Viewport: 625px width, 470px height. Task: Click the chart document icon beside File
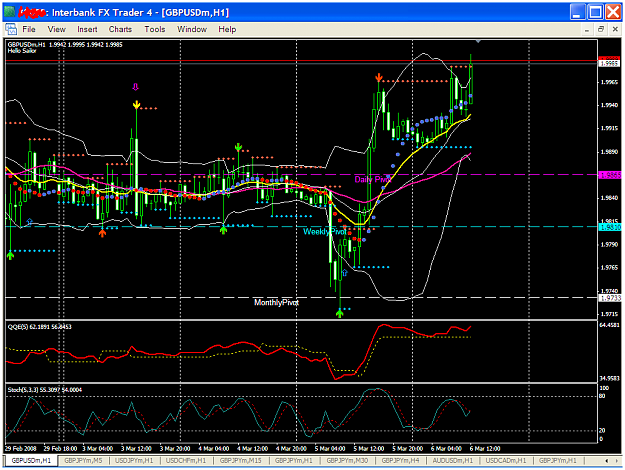coord(11,29)
